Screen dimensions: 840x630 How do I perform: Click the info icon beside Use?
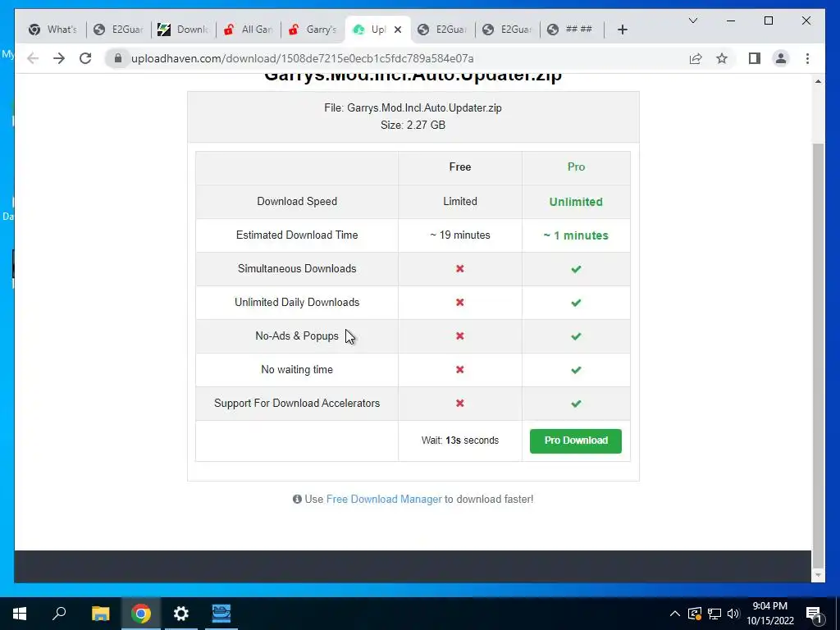click(x=297, y=500)
